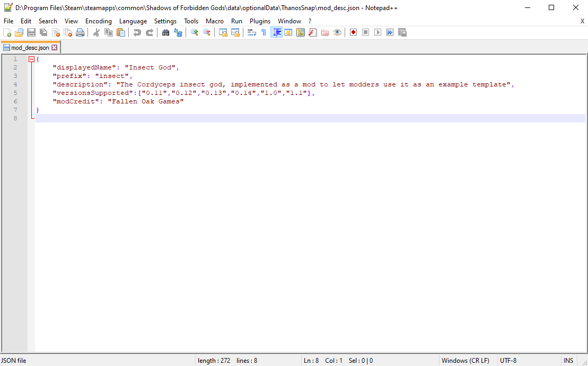Collapse the JSON root fold marker
Viewport: 588px width, 366px height.
coord(31,59)
